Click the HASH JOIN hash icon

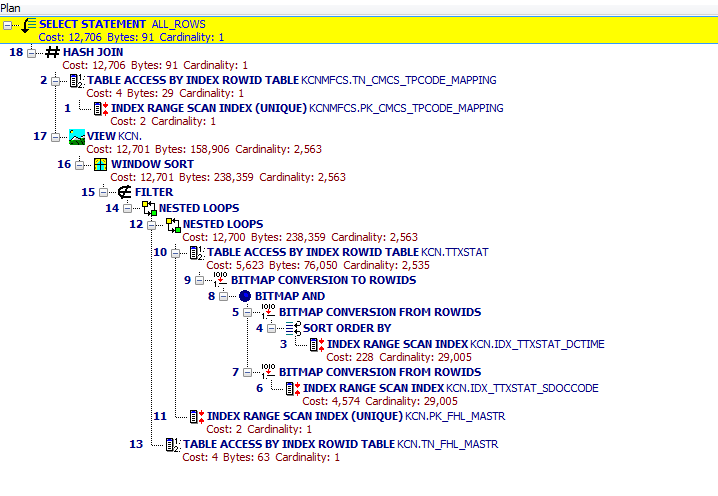pos(53,52)
